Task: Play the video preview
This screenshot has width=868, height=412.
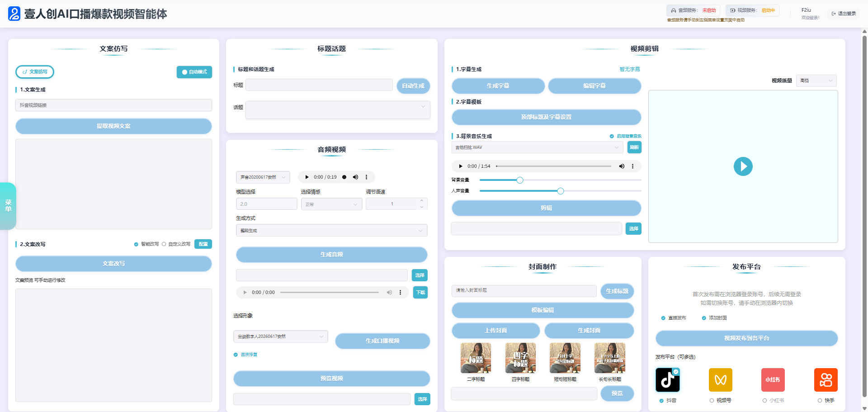Action: coord(743,166)
